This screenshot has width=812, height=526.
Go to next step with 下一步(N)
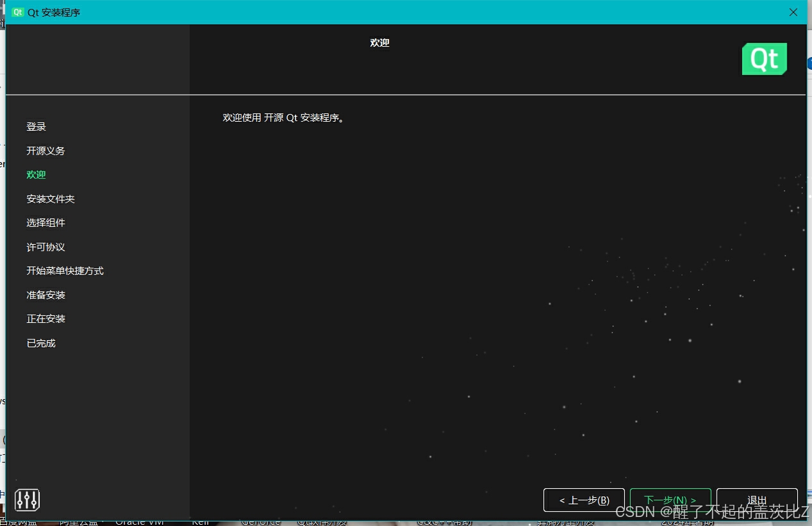coord(670,500)
